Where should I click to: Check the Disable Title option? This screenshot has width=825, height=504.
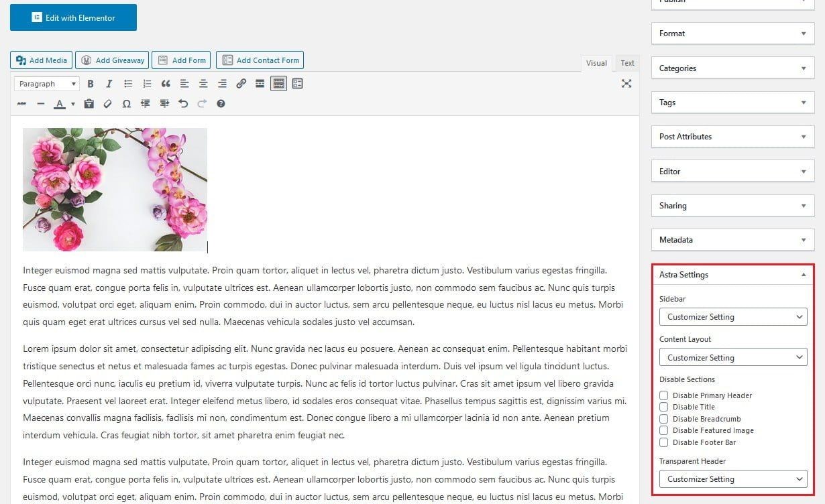(664, 407)
